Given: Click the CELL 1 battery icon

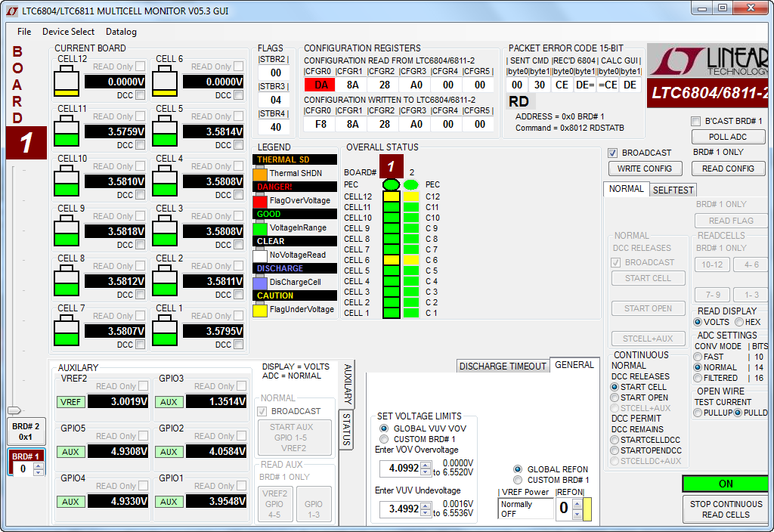Looking at the screenshot, I should click(x=164, y=330).
